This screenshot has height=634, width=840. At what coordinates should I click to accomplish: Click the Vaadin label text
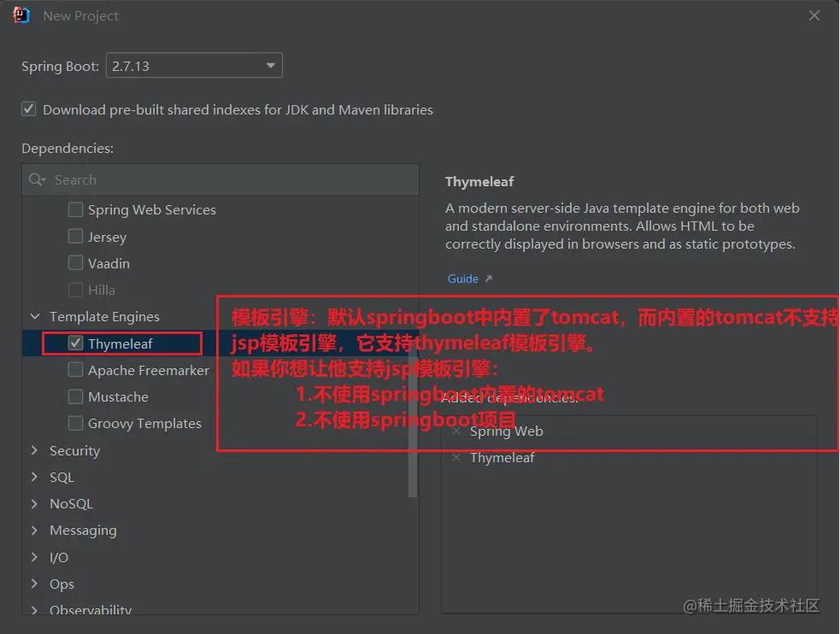click(x=109, y=263)
